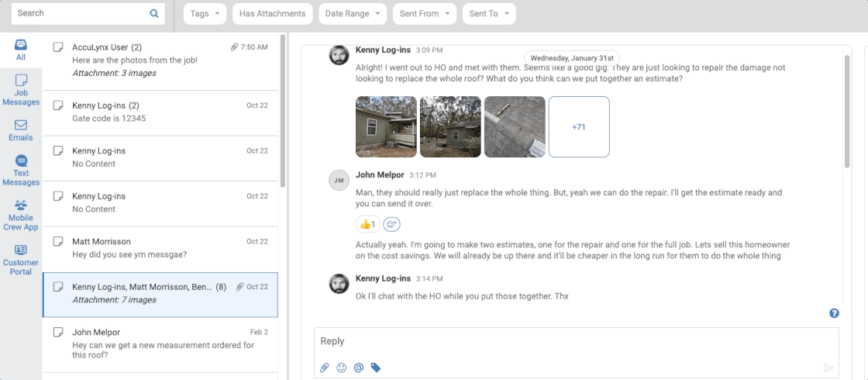Click the search magnifier icon
868x380 pixels.
click(154, 13)
